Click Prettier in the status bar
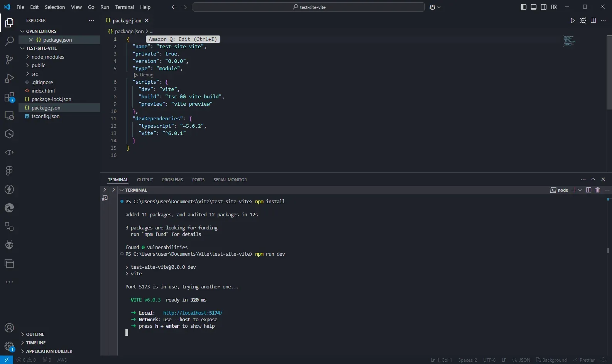 pyautogui.click(x=584, y=360)
